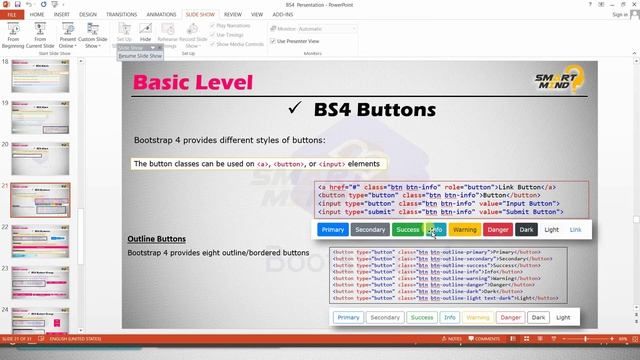Click Fit slide to current window icon
This screenshot has width=640, height=360.
click(x=635, y=339)
